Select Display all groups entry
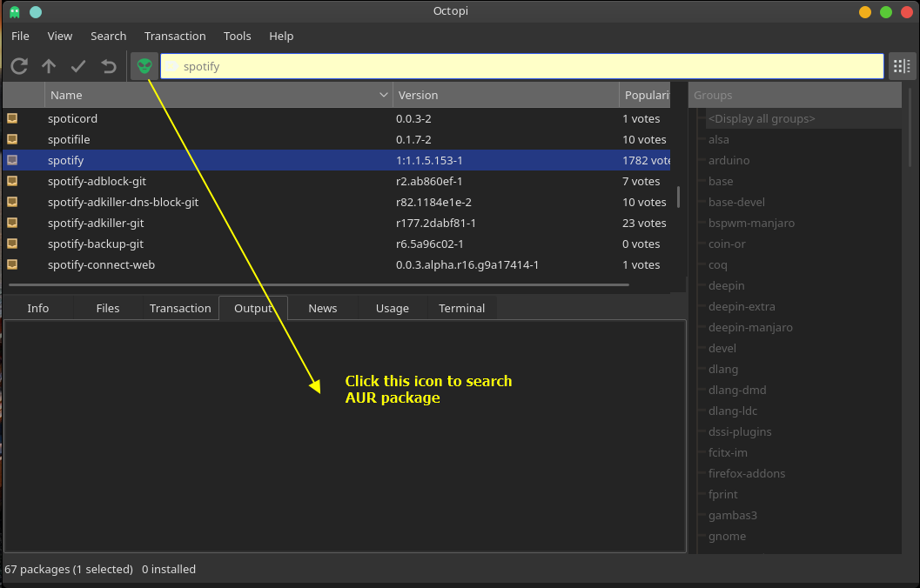This screenshot has width=920, height=588. tap(762, 118)
